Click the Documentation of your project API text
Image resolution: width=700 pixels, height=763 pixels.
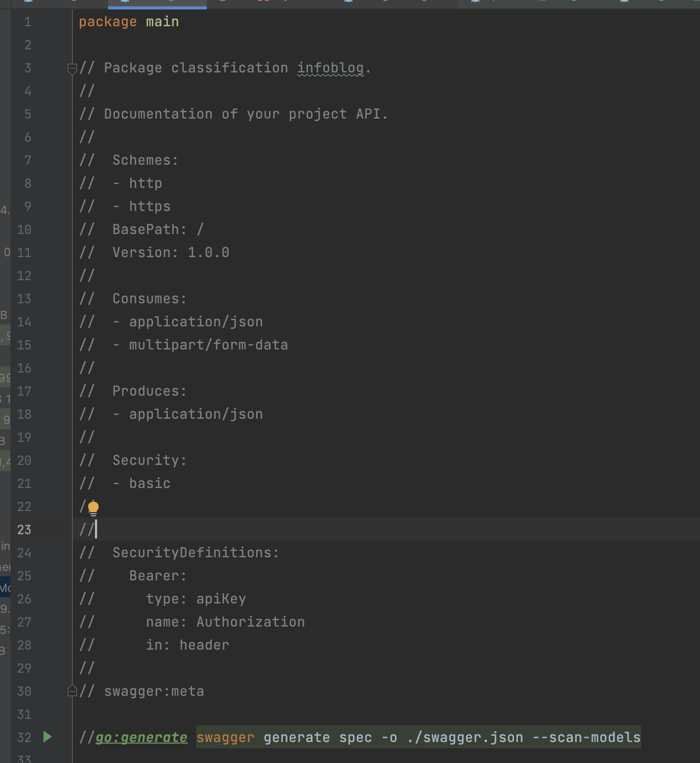pos(246,114)
